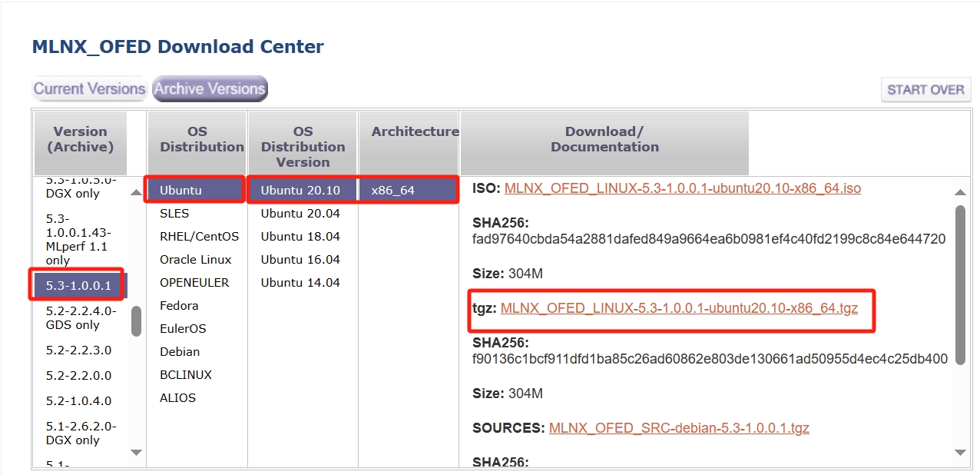Select OPENEULER distribution

[194, 282]
